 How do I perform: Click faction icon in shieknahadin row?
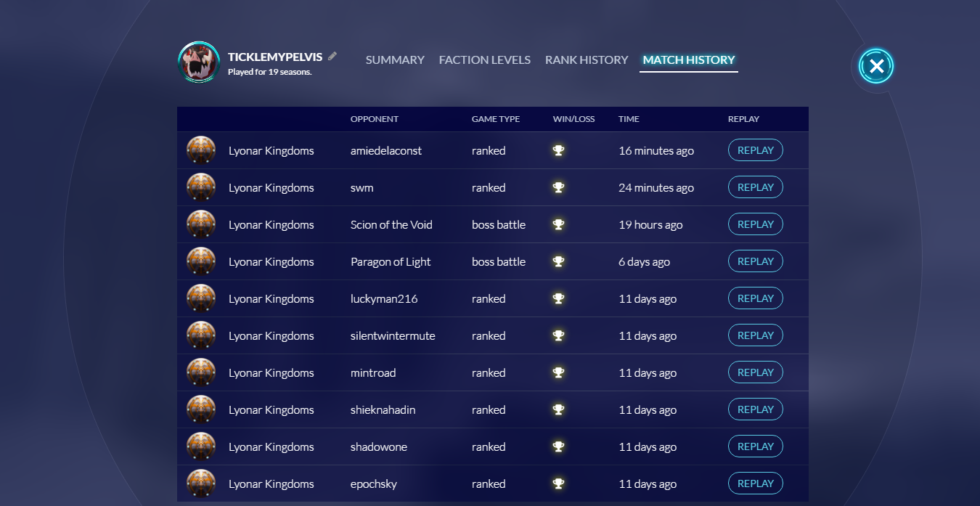[201, 409]
